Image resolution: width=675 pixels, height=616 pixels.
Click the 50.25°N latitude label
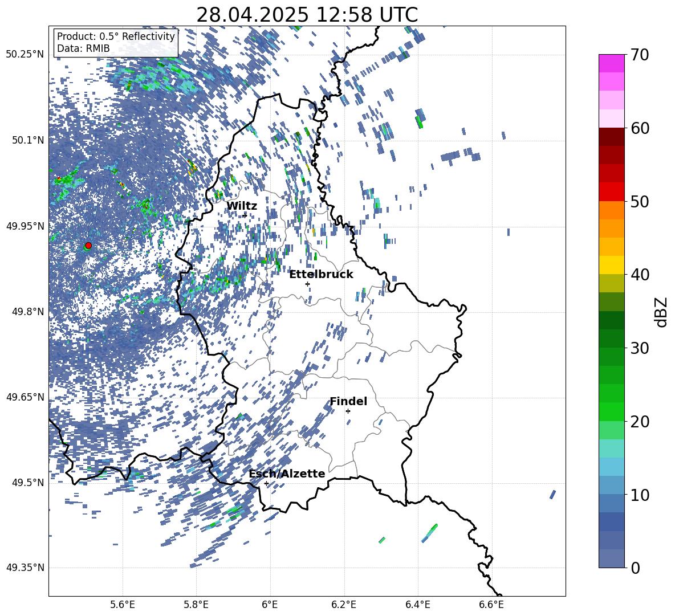[x=25, y=55]
